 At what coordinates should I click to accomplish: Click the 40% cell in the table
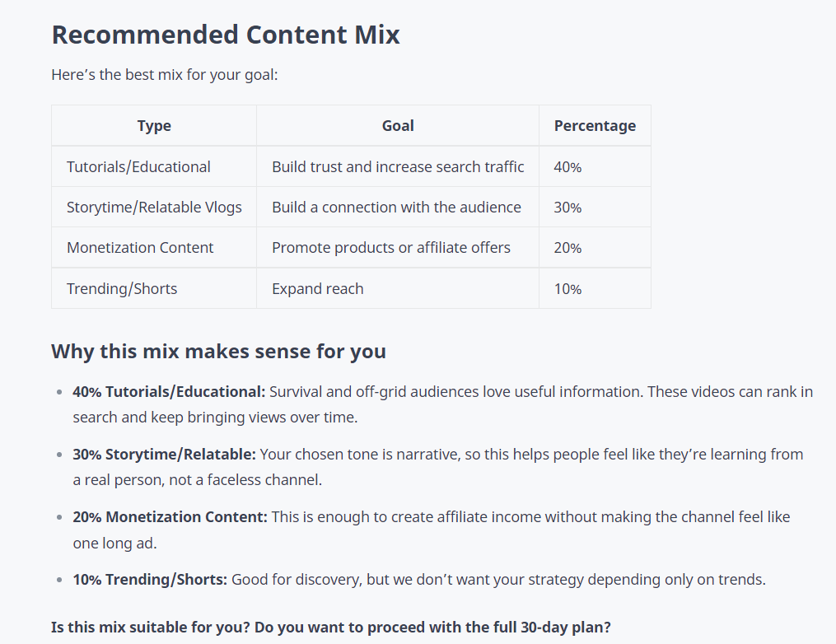[x=567, y=167]
